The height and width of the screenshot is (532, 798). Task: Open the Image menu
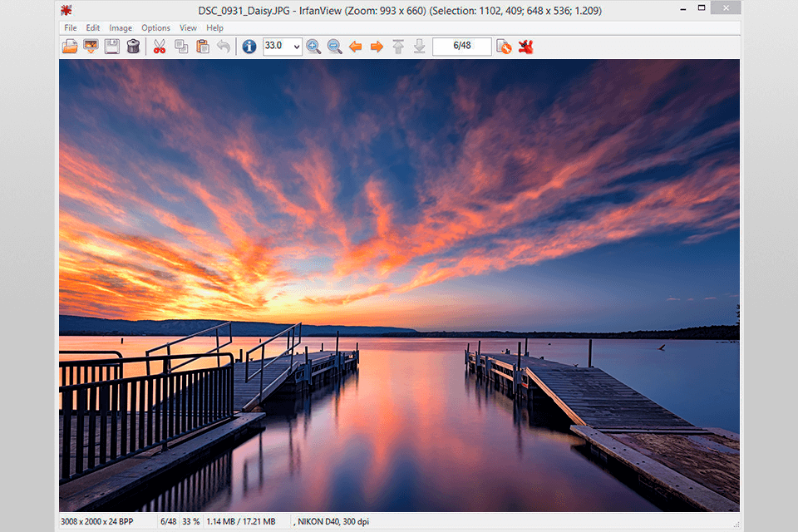(121, 28)
